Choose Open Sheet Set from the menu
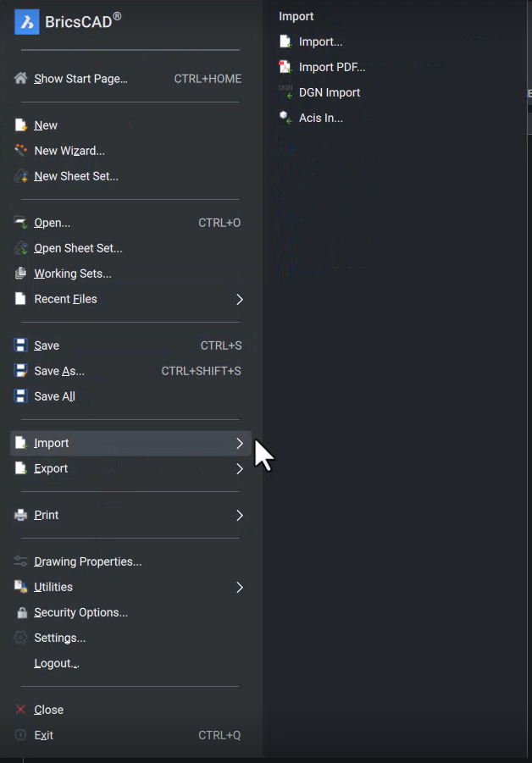 point(76,247)
